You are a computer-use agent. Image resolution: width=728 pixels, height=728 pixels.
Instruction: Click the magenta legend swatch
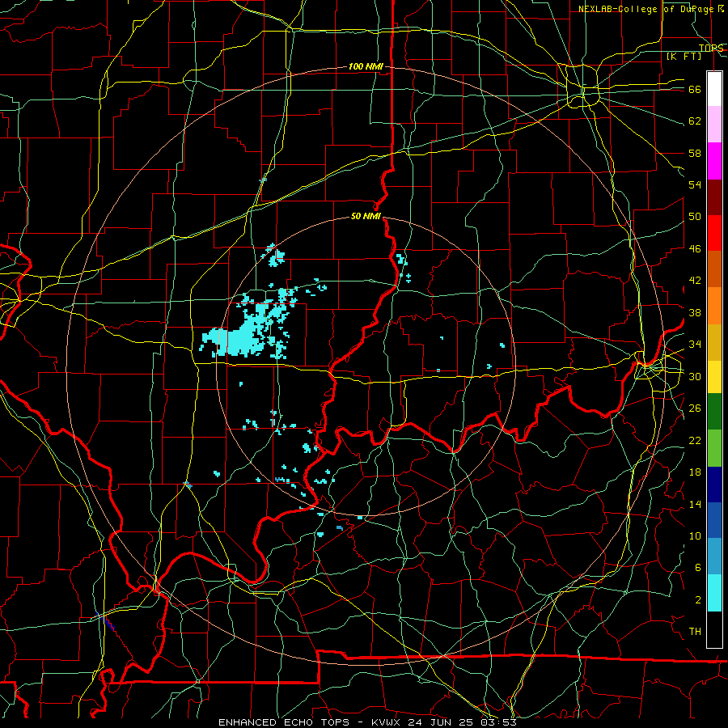point(714,161)
